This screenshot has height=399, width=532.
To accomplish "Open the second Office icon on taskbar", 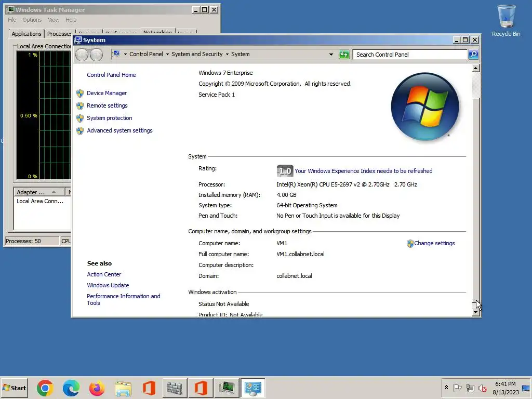I will (201, 388).
